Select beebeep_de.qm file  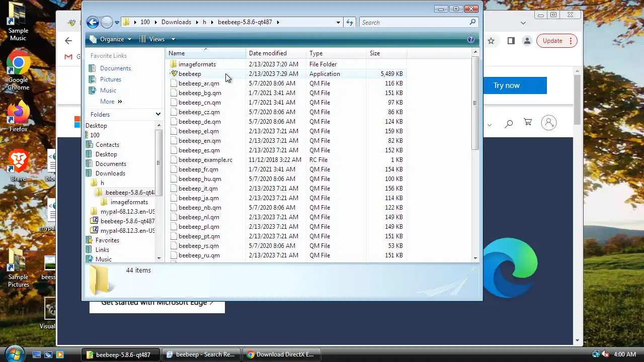coord(199,122)
